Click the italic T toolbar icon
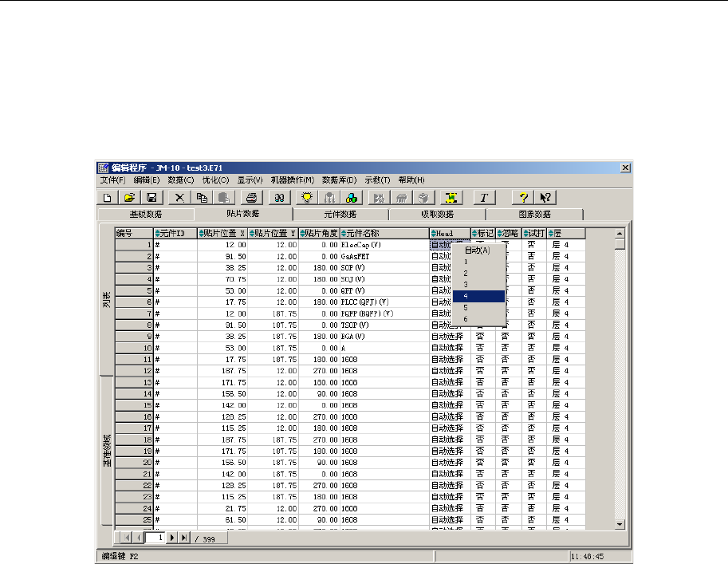 point(484,198)
